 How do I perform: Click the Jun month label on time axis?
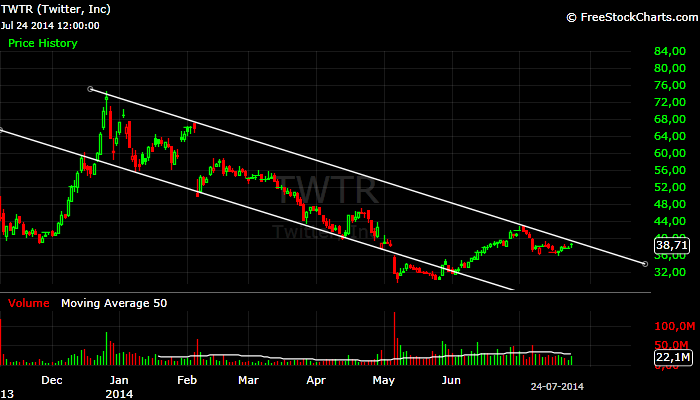click(451, 380)
